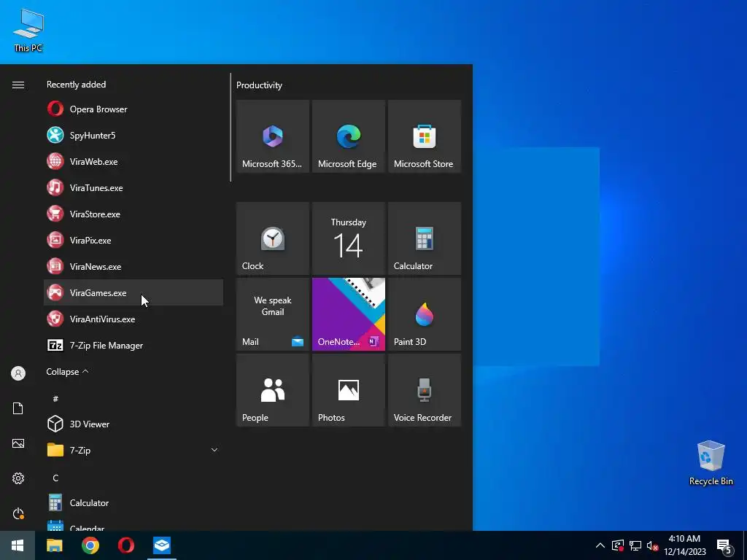
Task: Launch Google Chrome from taskbar
Action: click(90, 545)
